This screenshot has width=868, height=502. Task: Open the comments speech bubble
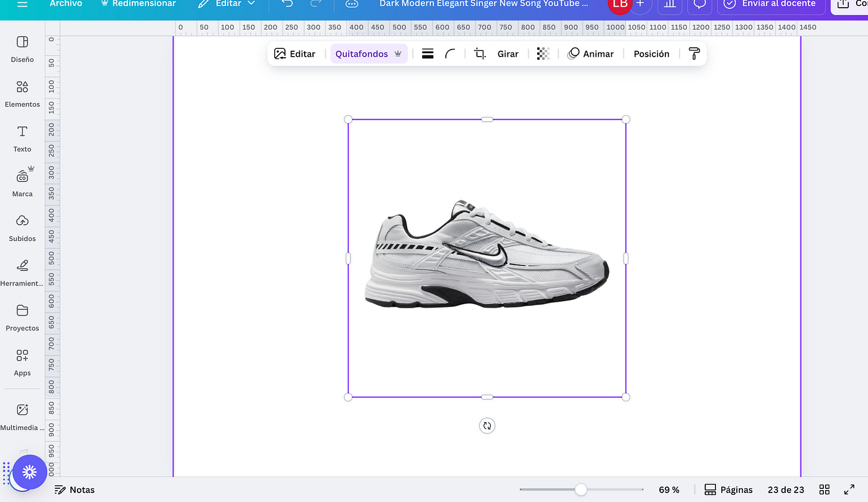click(700, 4)
